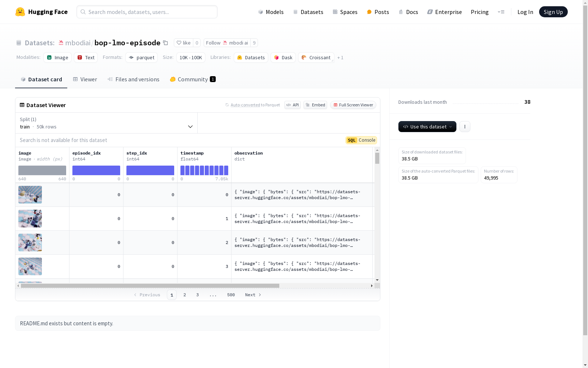This screenshot has width=588, height=368.
Task: Open the navigation overflow menu icon
Action: (x=501, y=12)
